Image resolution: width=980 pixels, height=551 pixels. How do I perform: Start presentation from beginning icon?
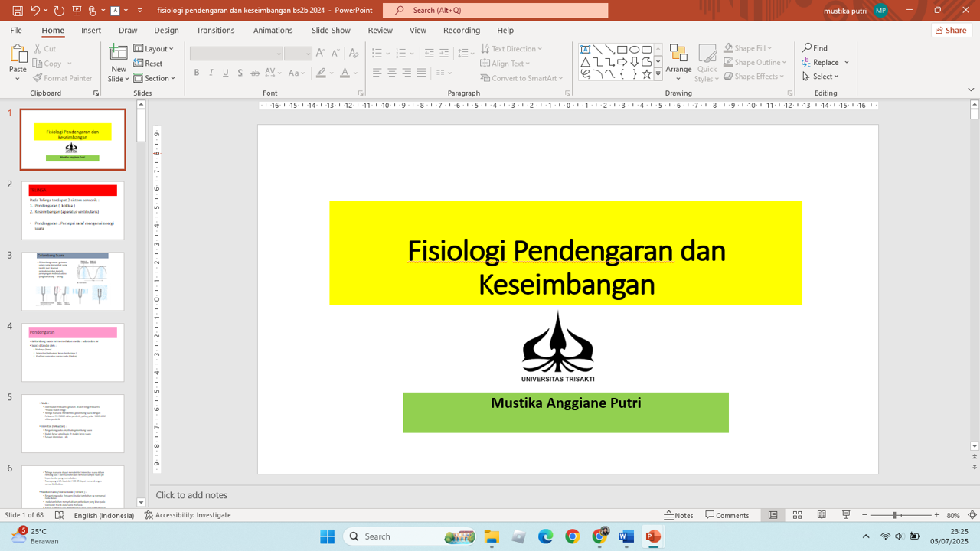(77, 11)
